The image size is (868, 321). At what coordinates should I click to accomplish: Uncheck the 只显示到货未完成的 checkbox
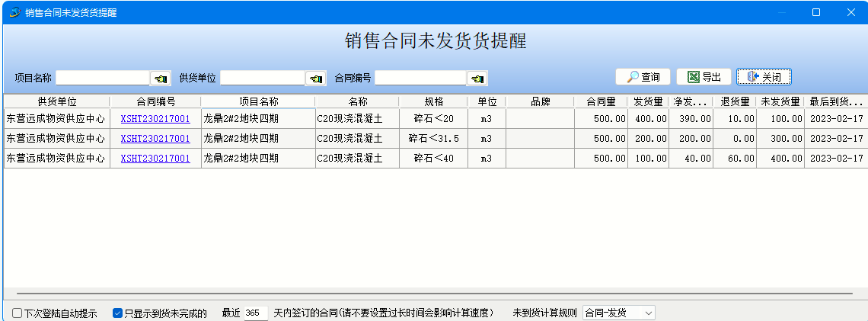point(118,313)
